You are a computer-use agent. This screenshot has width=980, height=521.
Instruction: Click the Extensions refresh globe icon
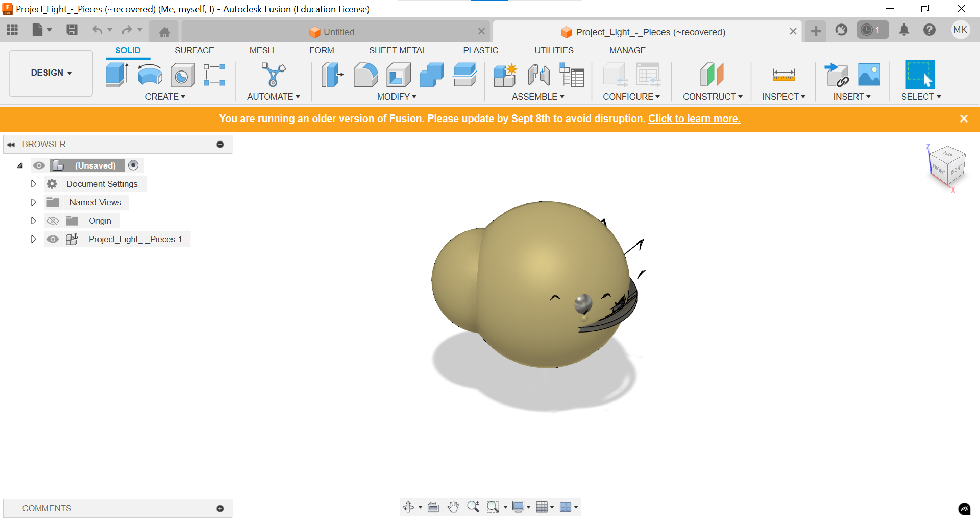click(841, 30)
